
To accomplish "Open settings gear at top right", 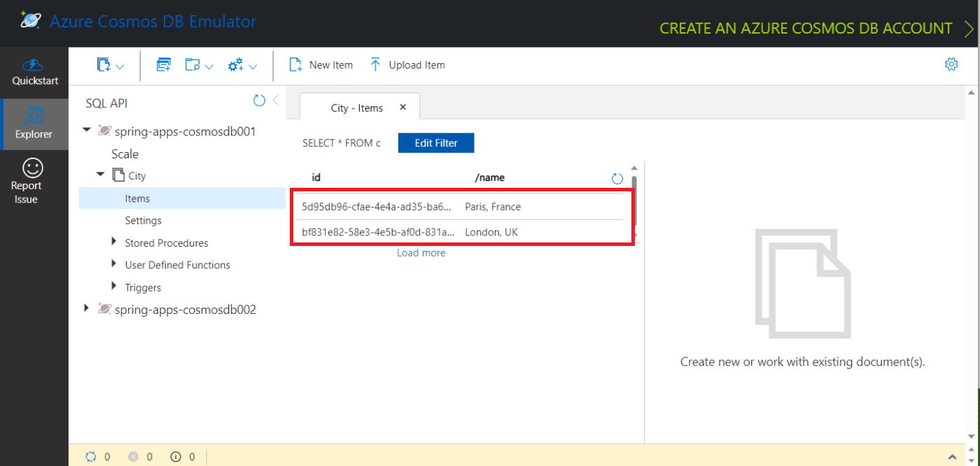I will (951, 64).
